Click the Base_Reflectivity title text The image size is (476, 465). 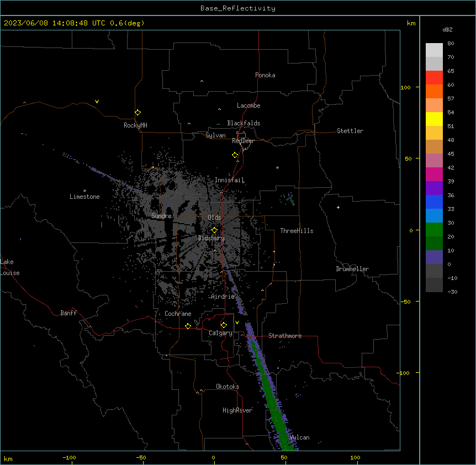coord(238,8)
